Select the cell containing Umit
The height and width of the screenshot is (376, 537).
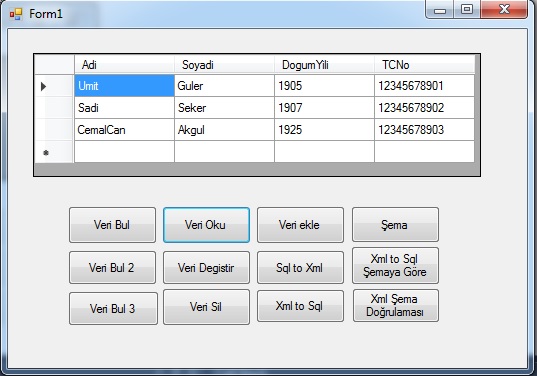124,86
